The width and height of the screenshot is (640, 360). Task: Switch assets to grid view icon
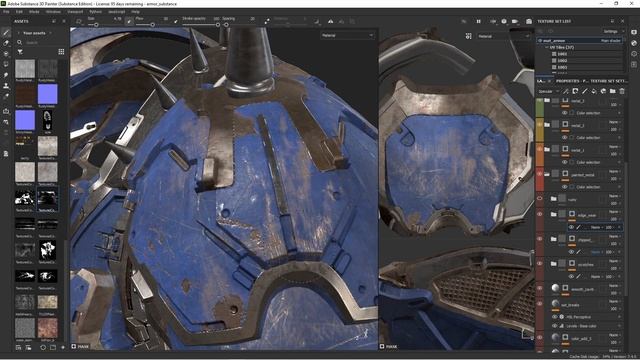[x=61, y=52]
